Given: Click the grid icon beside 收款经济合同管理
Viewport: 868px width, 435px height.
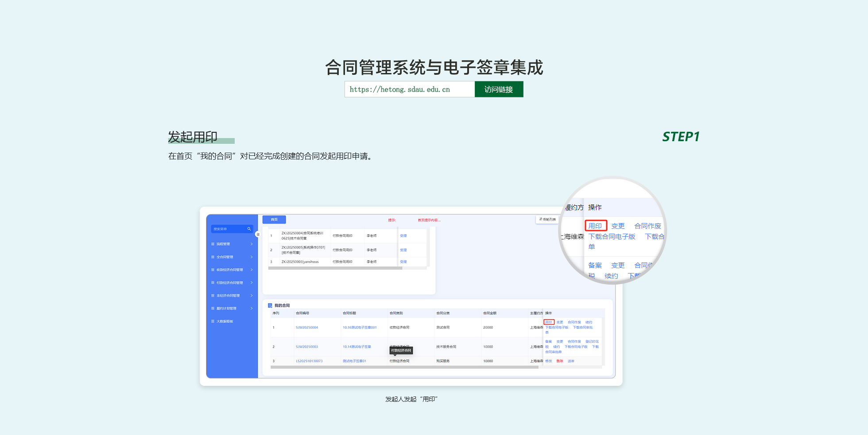Looking at the screenshot, I should tap(213, 270).
